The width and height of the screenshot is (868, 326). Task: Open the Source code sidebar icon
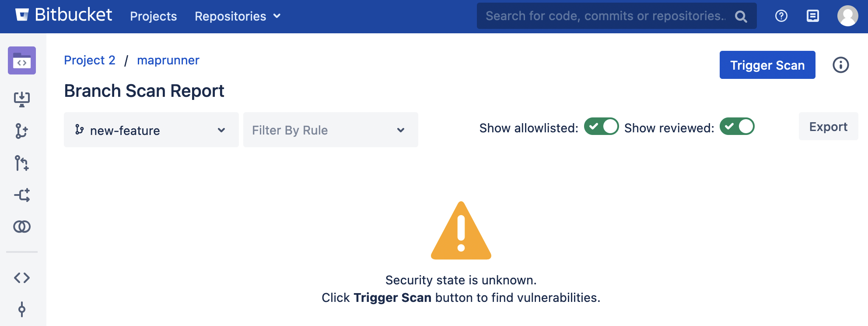point(22,277)
